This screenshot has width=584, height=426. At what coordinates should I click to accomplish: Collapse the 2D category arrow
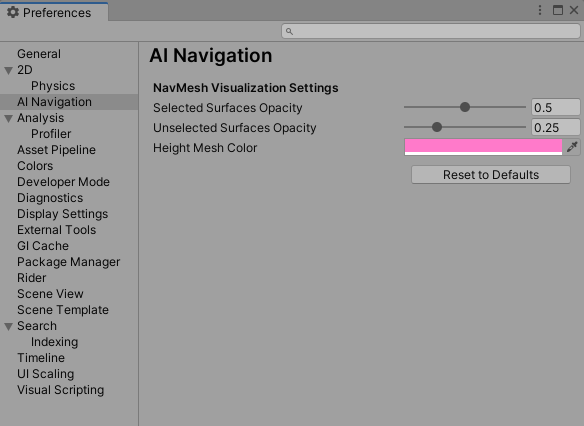9,70
